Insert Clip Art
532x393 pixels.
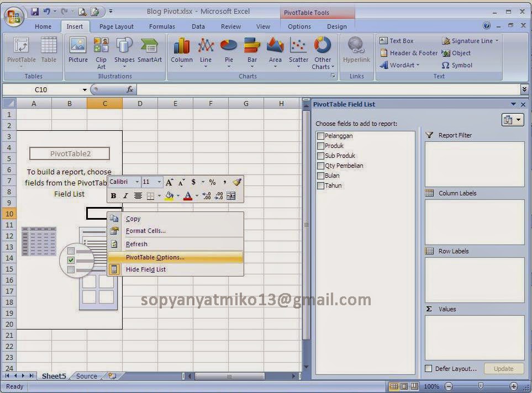click(101, 50)
